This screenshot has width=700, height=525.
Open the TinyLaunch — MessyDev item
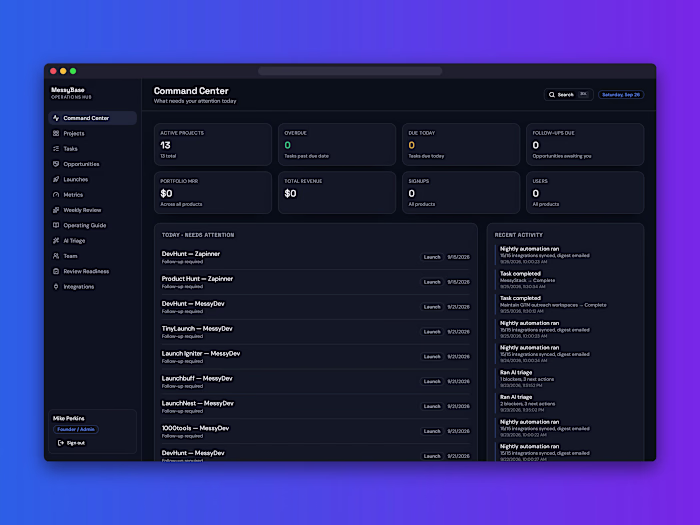[316, 332]
